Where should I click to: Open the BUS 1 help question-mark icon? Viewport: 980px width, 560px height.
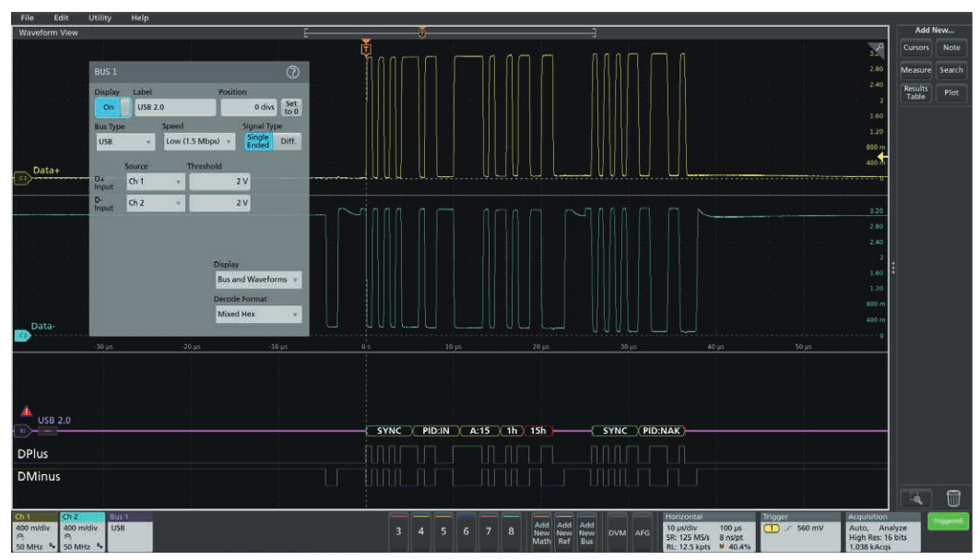point(292,71)
